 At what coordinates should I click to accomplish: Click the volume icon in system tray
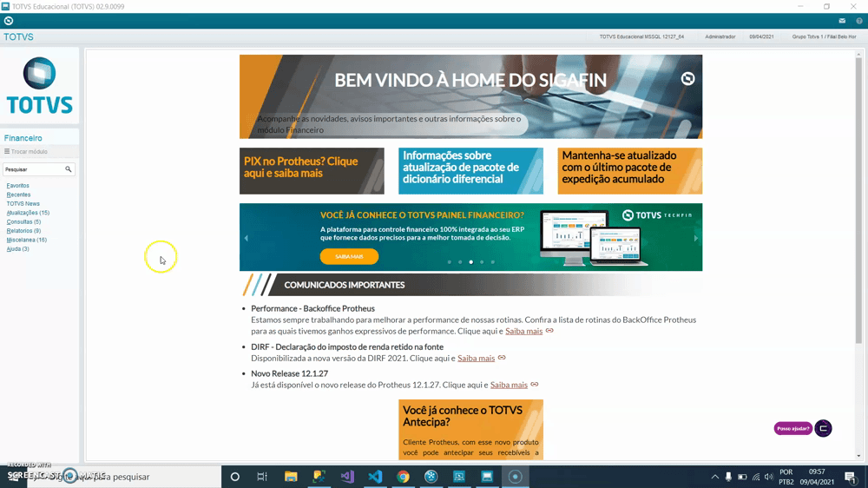click(x=769, y=477)
